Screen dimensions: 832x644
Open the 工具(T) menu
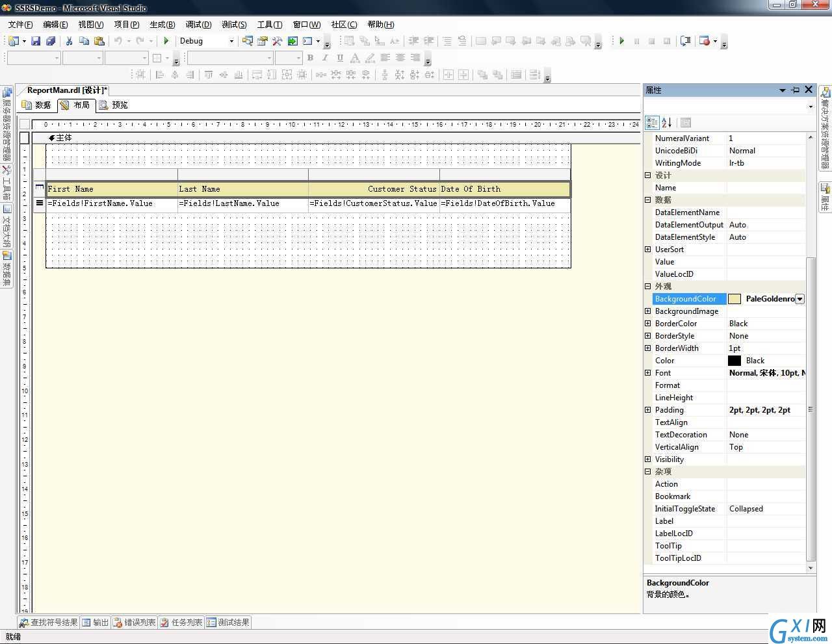(270, 24)
